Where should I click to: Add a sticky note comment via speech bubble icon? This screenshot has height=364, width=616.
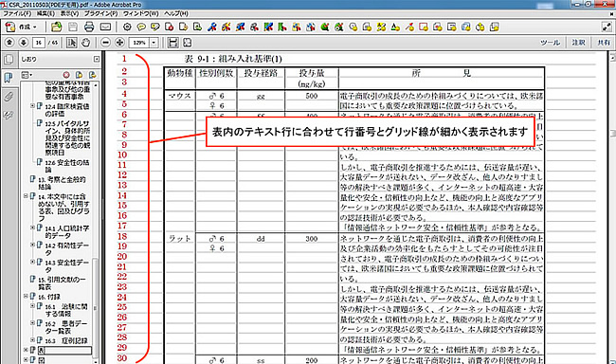[141, 27]
